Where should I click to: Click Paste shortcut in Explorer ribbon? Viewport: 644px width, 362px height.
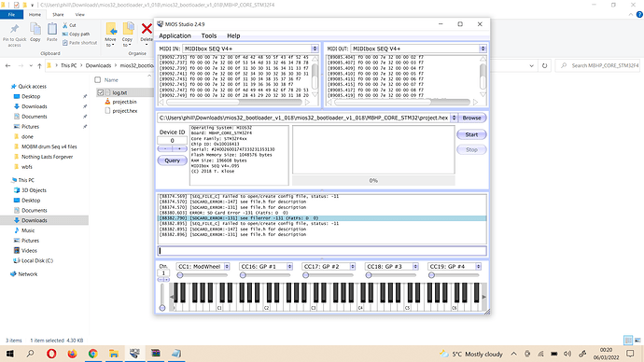coord(79,43)
